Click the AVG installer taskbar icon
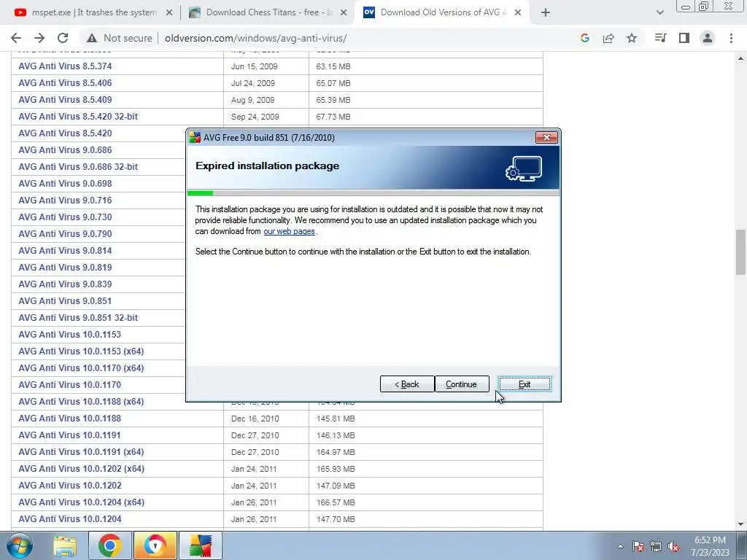 point(201,545)
